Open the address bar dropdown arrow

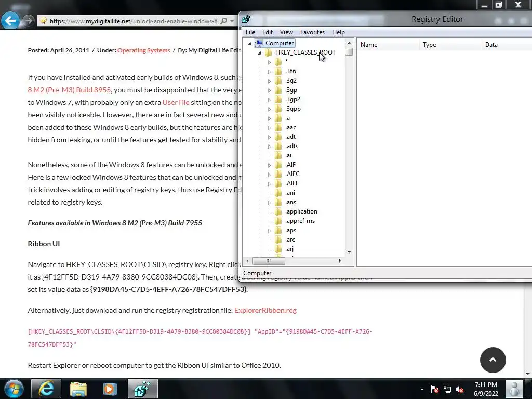point(232,21)
